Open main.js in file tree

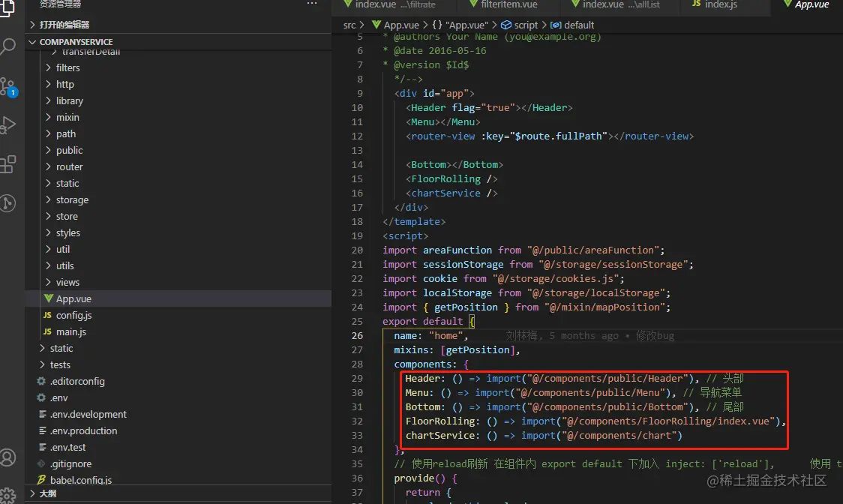pos(178,332)
